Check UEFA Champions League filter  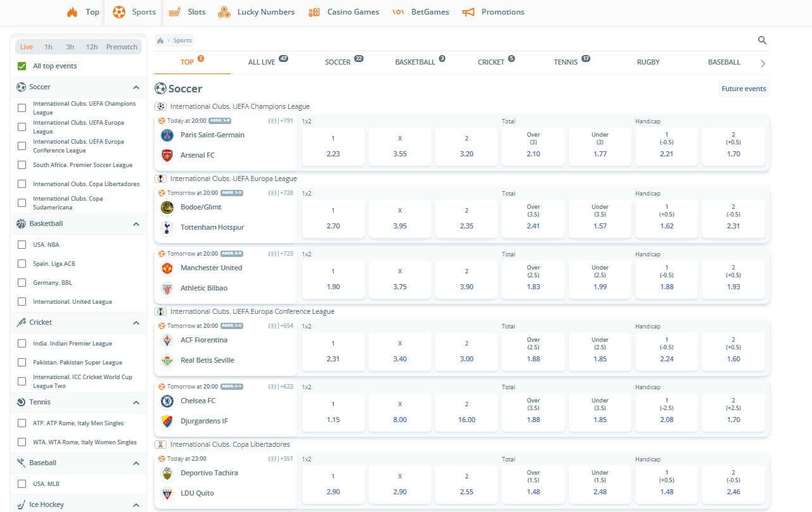[x=22, y=108]
